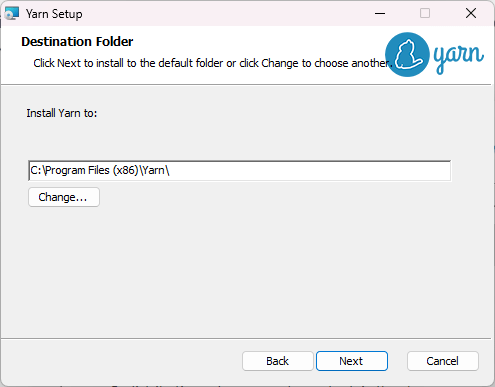Click the 'Program Files (x86)' text in the path
The image size is (495, 387).
[92, 170]
